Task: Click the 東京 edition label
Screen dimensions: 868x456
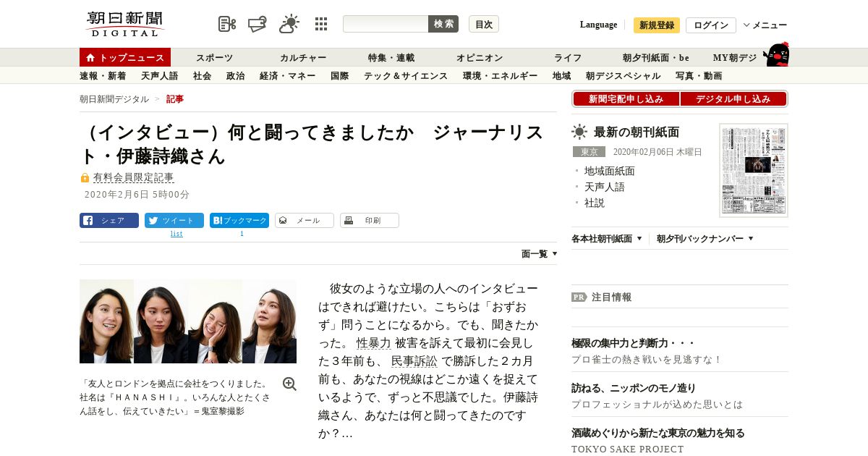Action: point(589,152)
